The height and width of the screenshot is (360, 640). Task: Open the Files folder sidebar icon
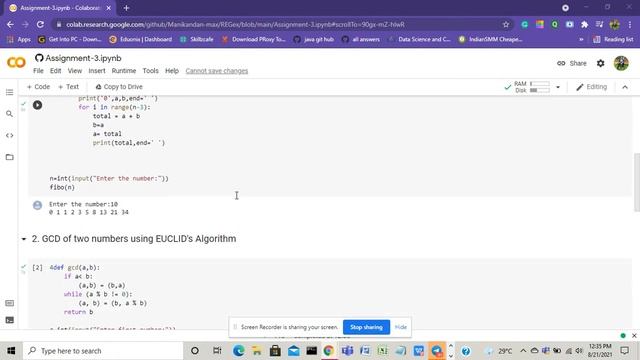[9, 157]
